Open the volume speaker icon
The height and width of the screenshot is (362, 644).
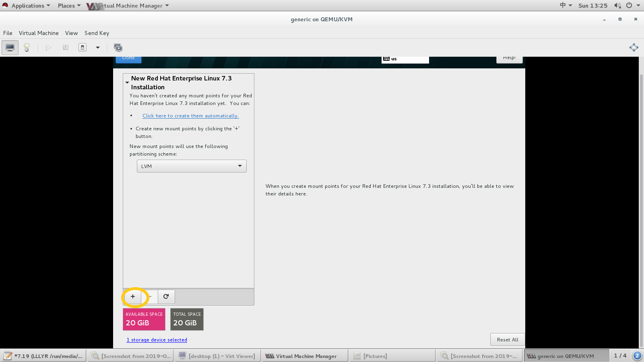pyautogui.click(x=617, y=6)
